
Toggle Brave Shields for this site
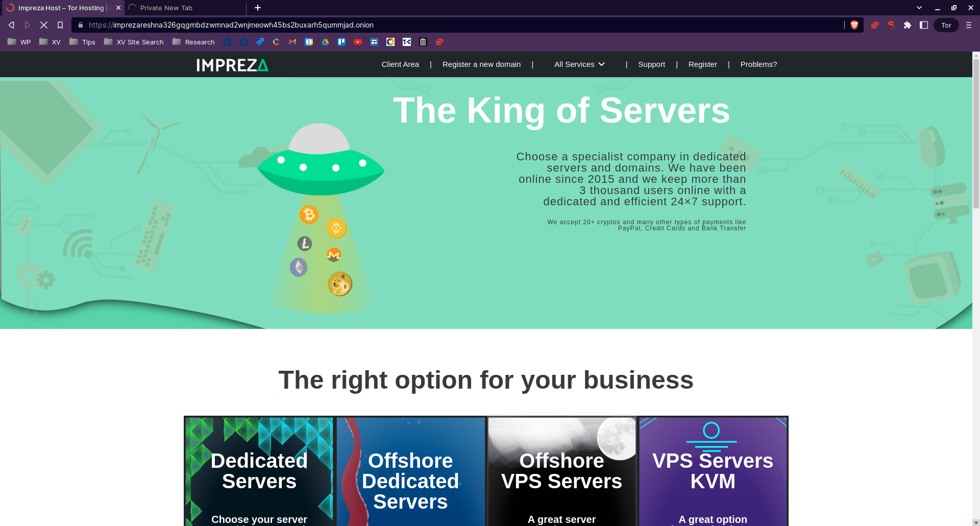pos(854,25)
